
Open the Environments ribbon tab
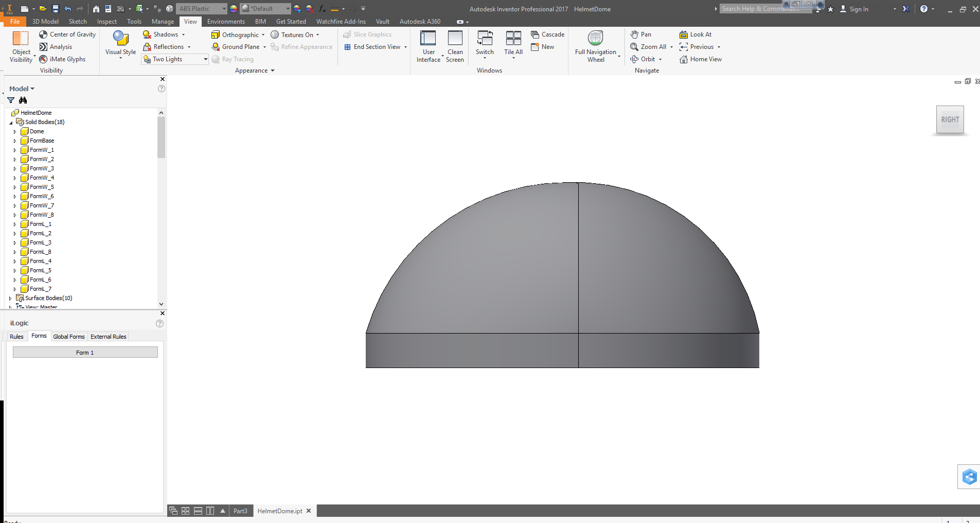coord(226,22)
